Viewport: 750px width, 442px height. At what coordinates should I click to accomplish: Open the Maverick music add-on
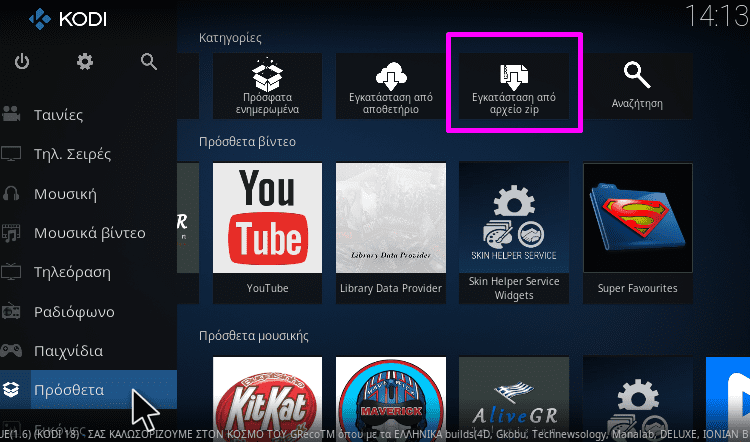(x=391, y=399)
